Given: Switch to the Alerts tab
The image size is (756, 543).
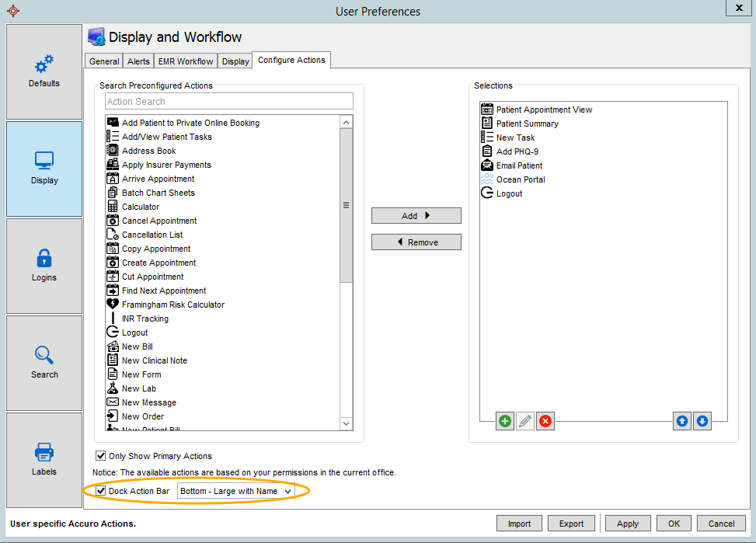Looking at the screenshot, I should coord(138,61).
